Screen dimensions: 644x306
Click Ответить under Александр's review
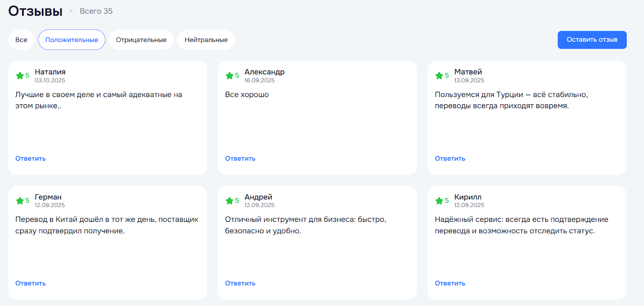coord(240,159)
